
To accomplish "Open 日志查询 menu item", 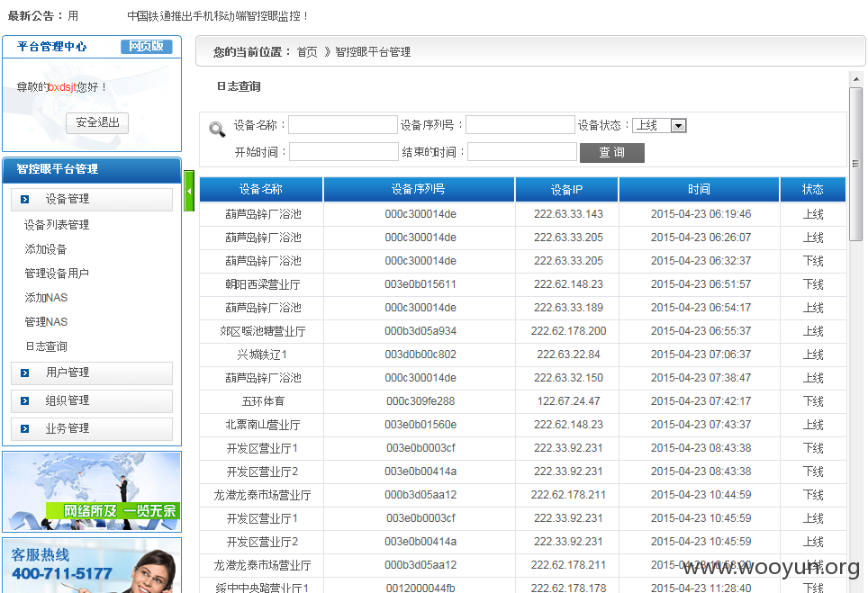I will pos(46,346).
